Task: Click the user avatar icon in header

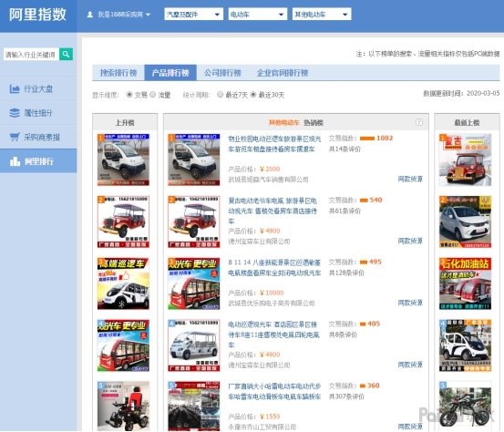Action: 90,15
